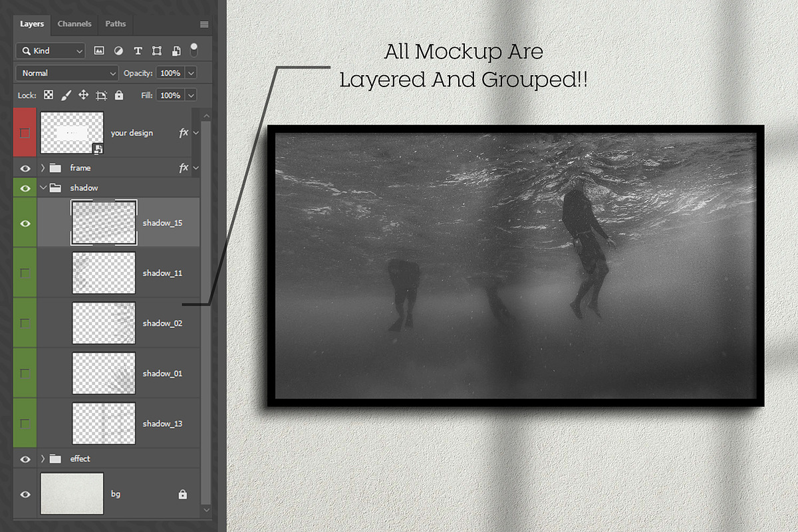Click the Opacity 100% field
This screenshot has width=798, height=532.
coord(170,73)
